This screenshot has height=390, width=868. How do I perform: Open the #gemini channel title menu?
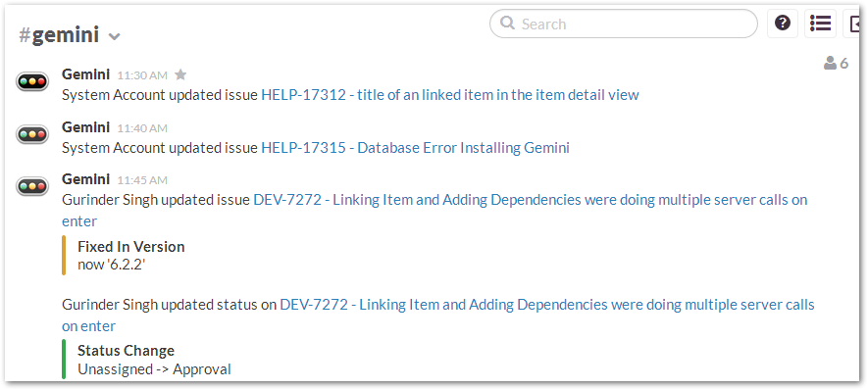tap(59, 35)
